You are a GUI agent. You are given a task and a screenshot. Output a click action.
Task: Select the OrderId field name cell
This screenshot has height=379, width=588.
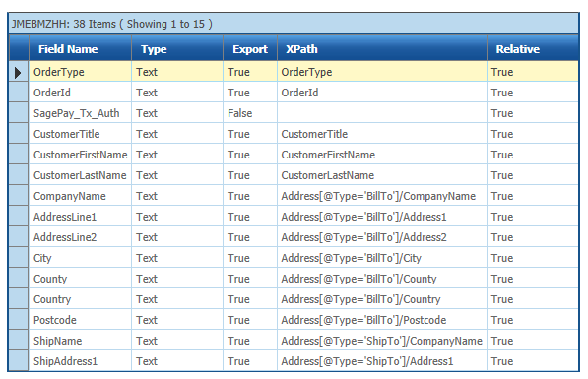[80, 93]
